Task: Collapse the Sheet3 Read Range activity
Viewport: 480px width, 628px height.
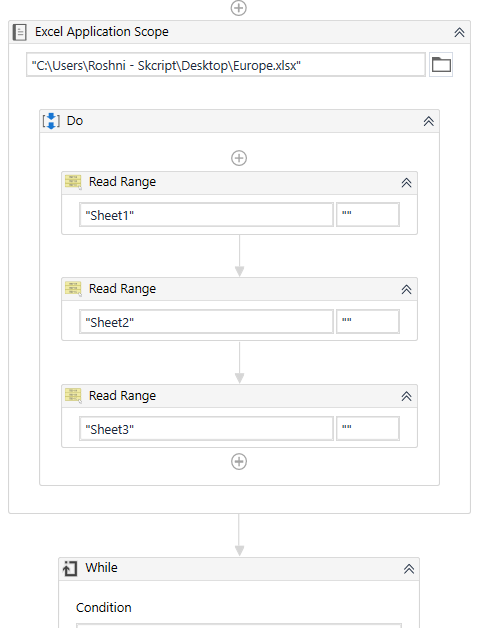Action: click(406, 396)
